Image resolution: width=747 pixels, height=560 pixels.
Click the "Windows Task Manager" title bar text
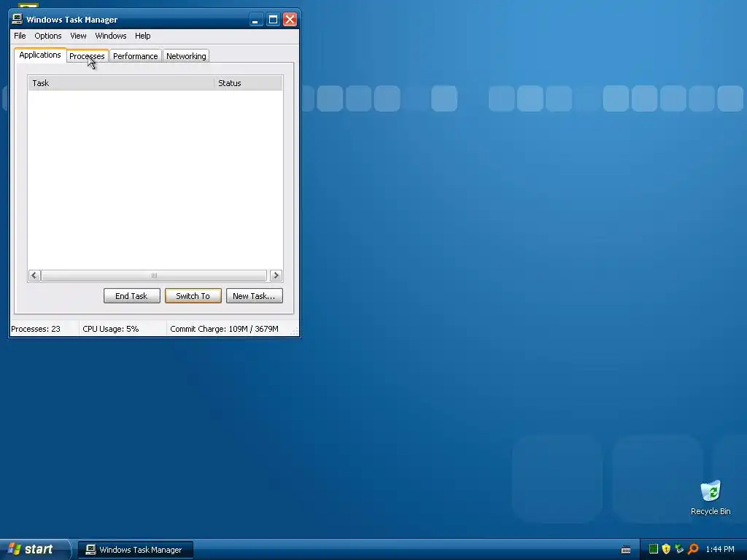coord(72,20)
